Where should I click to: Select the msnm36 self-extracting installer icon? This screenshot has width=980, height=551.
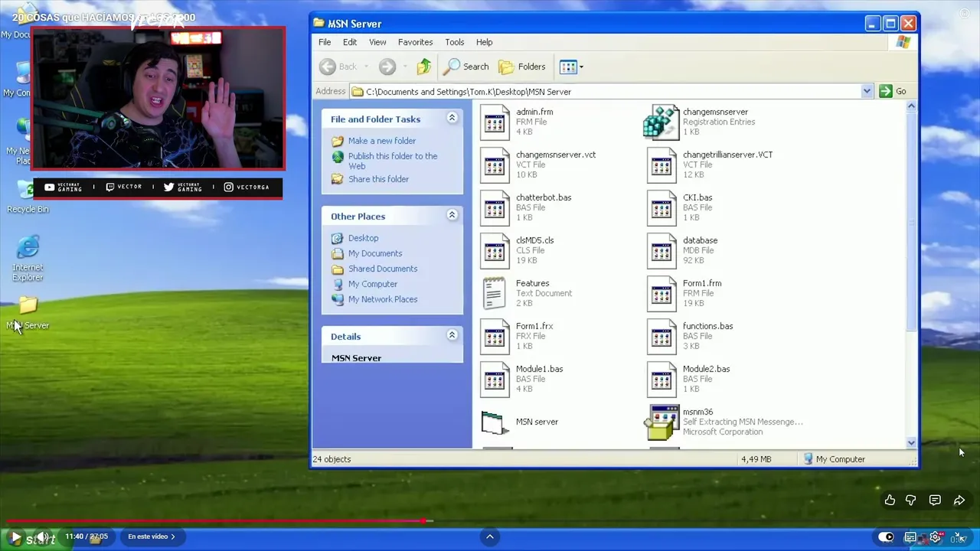661,422
